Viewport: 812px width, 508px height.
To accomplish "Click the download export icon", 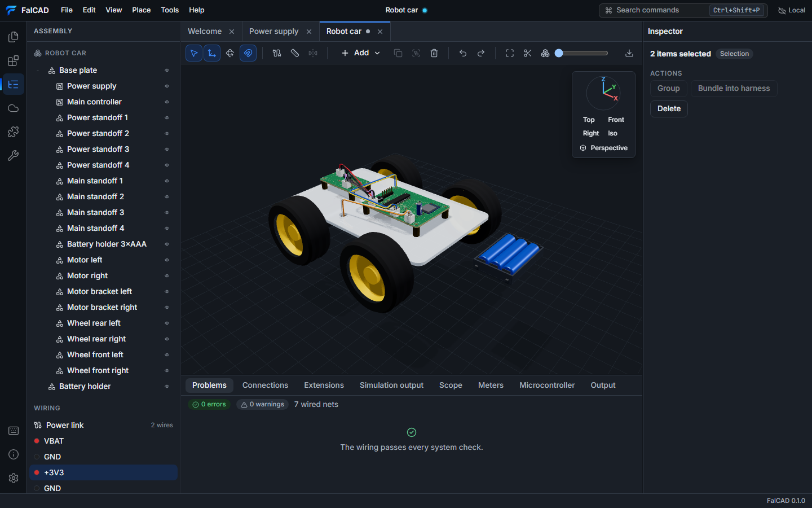I will click(x=629, y=53).
